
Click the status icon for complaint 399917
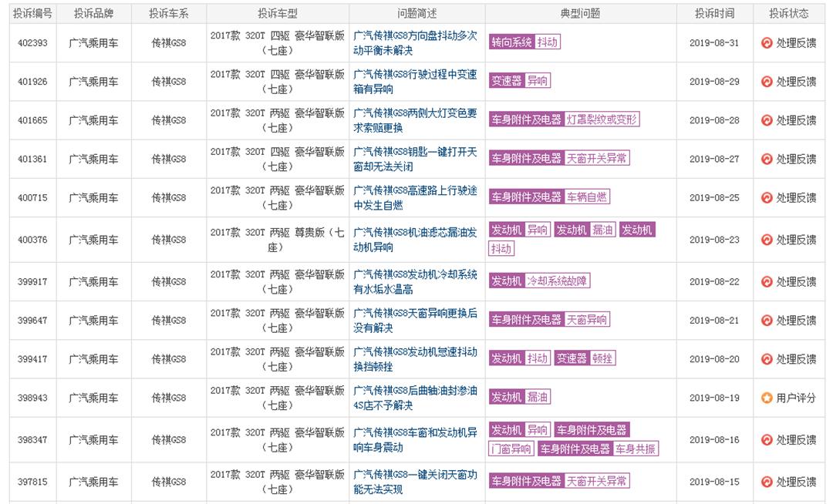[767, 281]
